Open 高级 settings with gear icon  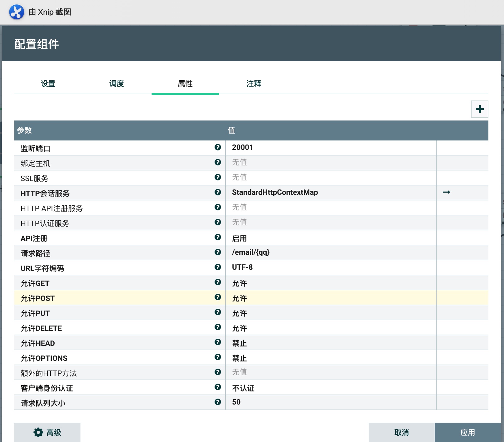tap(47, 432)
